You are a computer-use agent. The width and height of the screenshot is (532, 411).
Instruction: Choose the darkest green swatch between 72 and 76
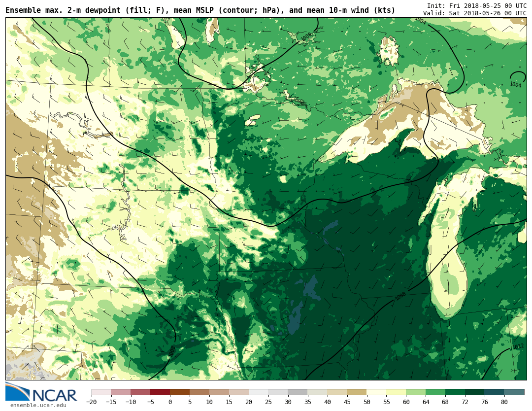(x=475, y=392)
